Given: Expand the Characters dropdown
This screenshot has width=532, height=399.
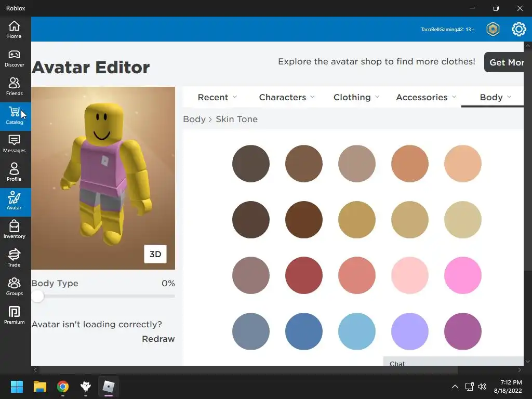Looking at the screenshot, I should [287, 97].
